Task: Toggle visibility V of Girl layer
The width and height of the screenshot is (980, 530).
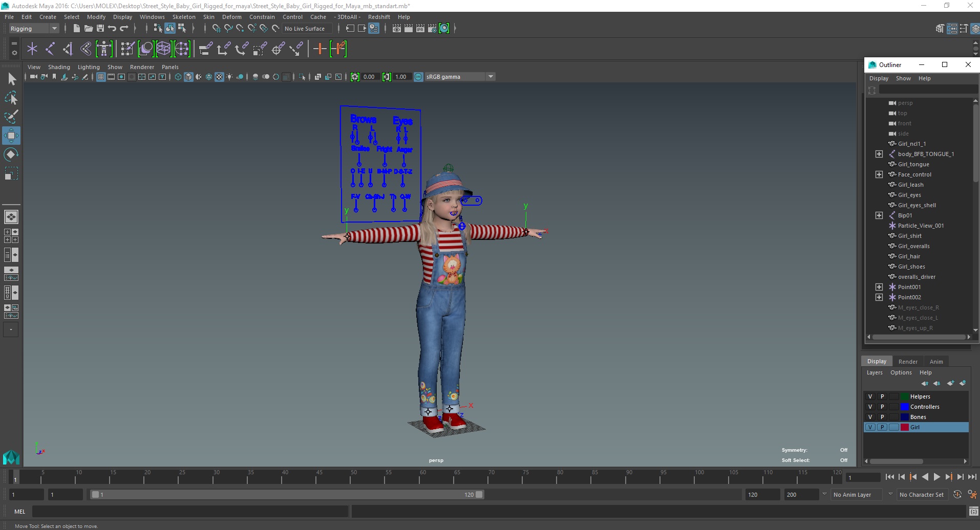Action: (870, 427)
